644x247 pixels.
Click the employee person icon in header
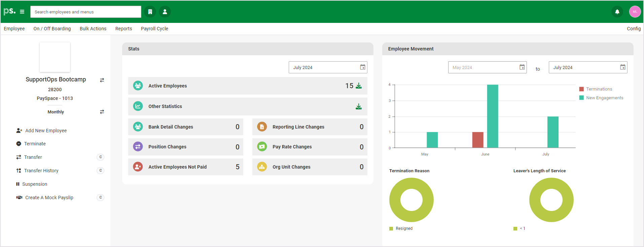click(x=165, y=12)
